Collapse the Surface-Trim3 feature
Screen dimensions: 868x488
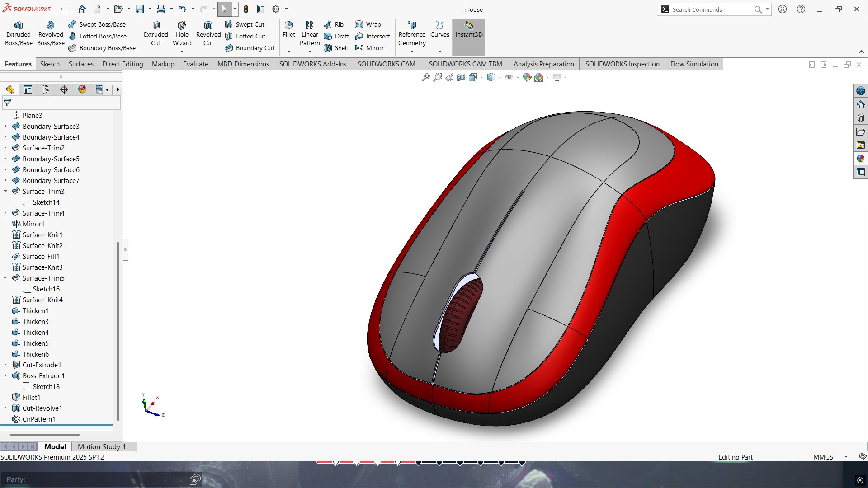(x=5, y=191)
